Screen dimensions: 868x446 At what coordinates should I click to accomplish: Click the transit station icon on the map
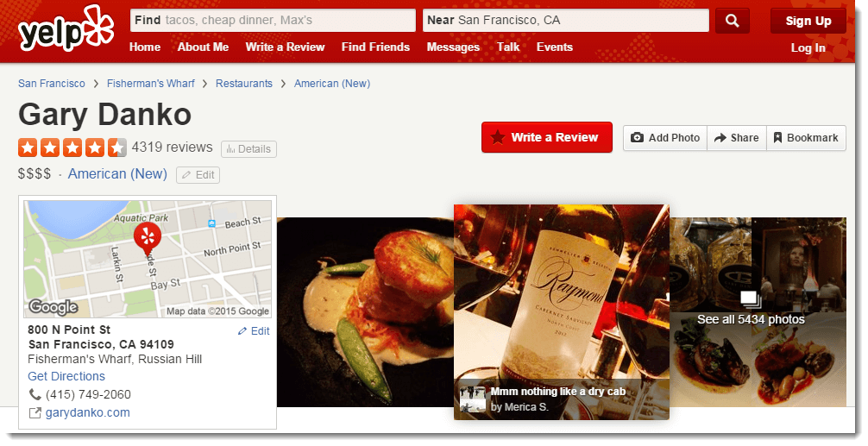click(211, 223)
